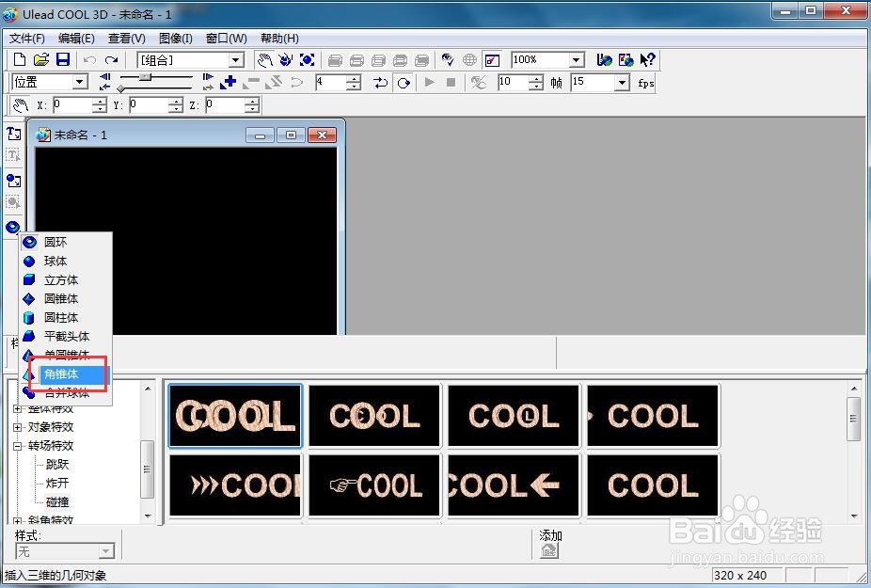Select the Resize Object tool

(308, 59)
